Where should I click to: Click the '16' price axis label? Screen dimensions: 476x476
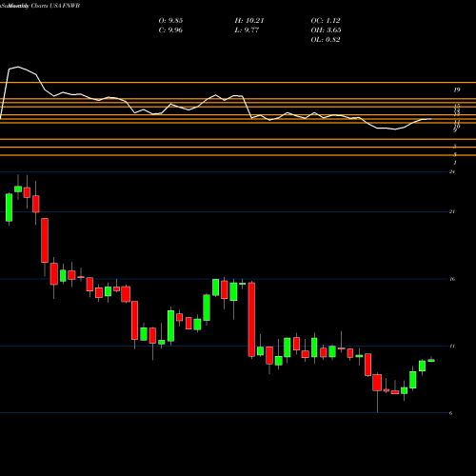pyautogui.click(x=452, y=279)
